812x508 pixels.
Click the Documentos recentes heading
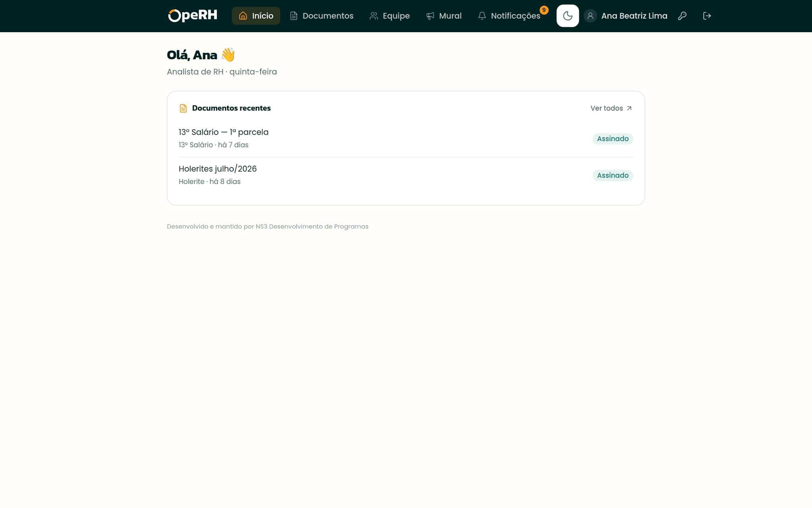[x=232, y=108]
